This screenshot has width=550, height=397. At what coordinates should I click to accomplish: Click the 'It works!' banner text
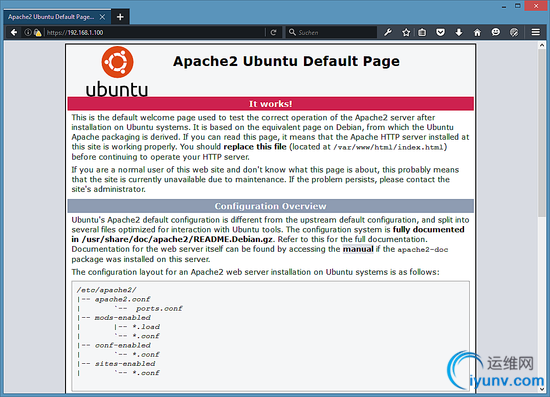pos(270,104)
